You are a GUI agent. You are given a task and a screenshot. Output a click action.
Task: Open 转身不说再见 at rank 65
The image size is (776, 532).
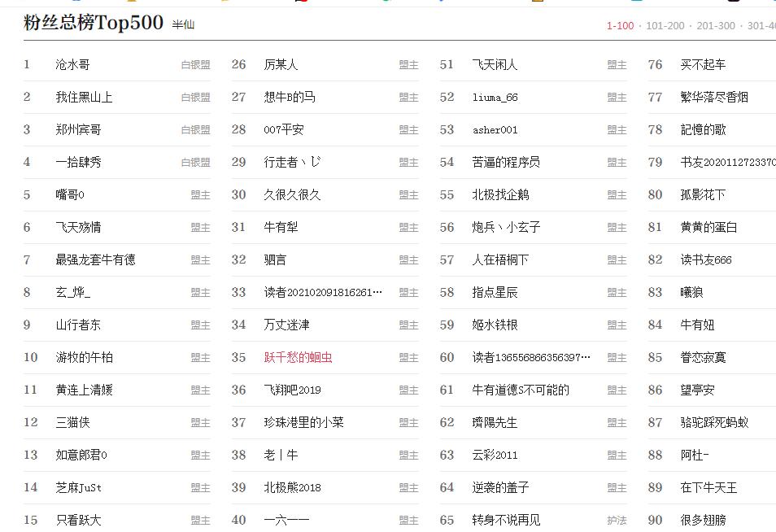click(x=506, y=520)
